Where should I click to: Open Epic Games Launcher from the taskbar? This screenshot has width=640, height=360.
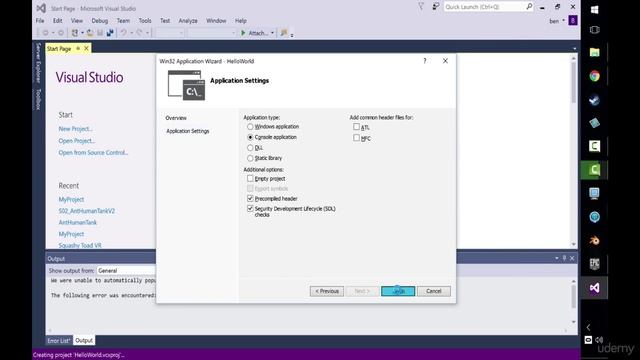pos(594,264)
